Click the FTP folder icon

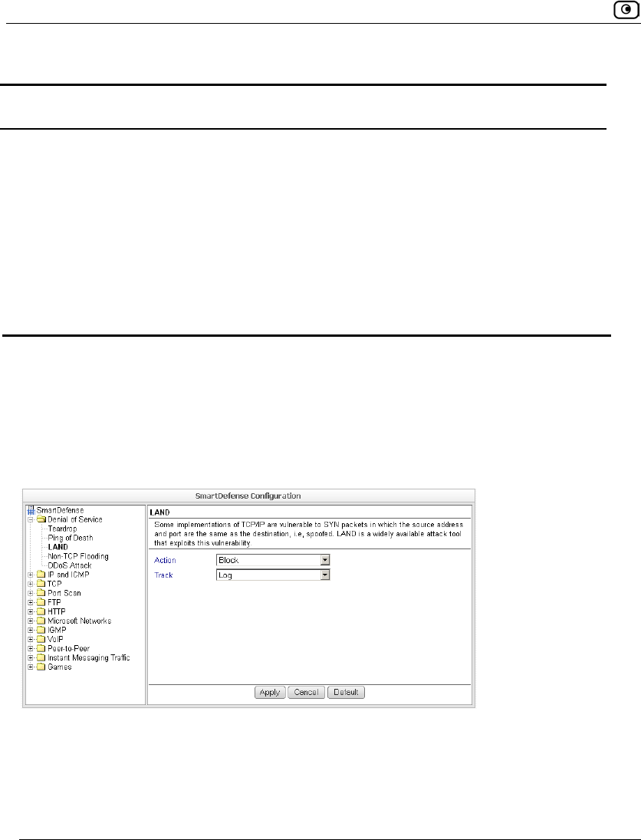(x=41, y=602)
